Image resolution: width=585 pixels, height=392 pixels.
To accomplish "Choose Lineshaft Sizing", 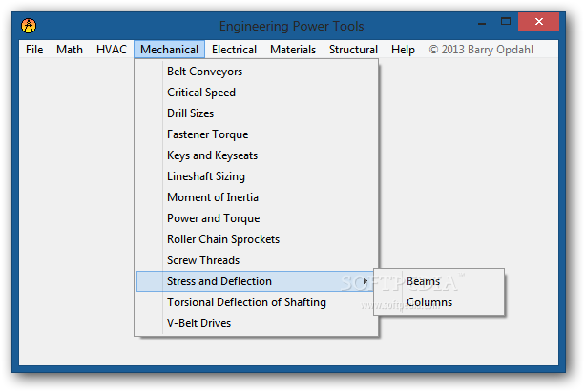I will 257,176.
